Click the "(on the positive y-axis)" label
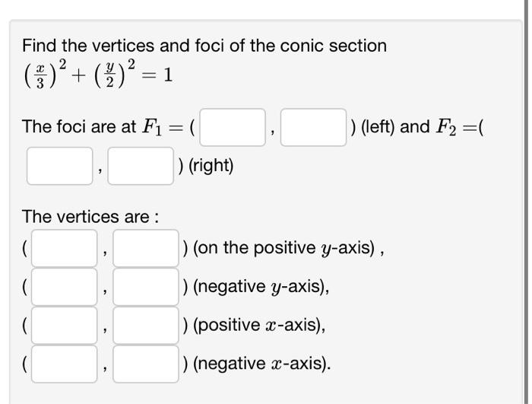Viewport: 532px width, 404px height. click(x=283, y=248)
